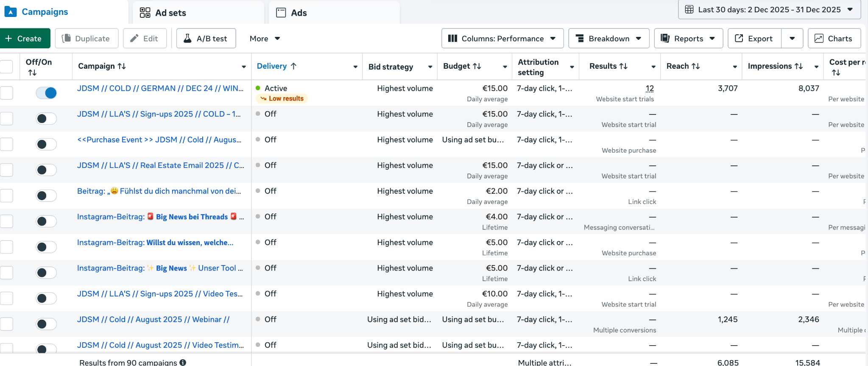The image size is (868, 366).
Task: Click the A/B test flask icon
Action: [x=187, y=39]
